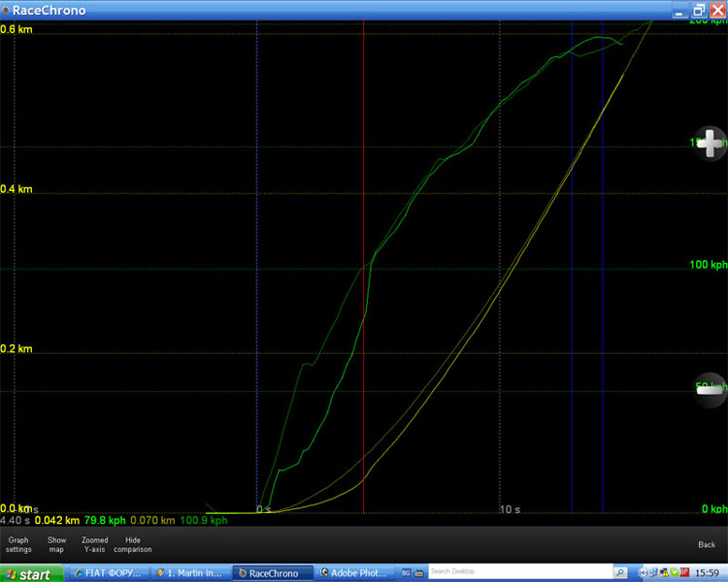Click the red BP tray icon
728x582 pixels.
(x=685, y=573)
